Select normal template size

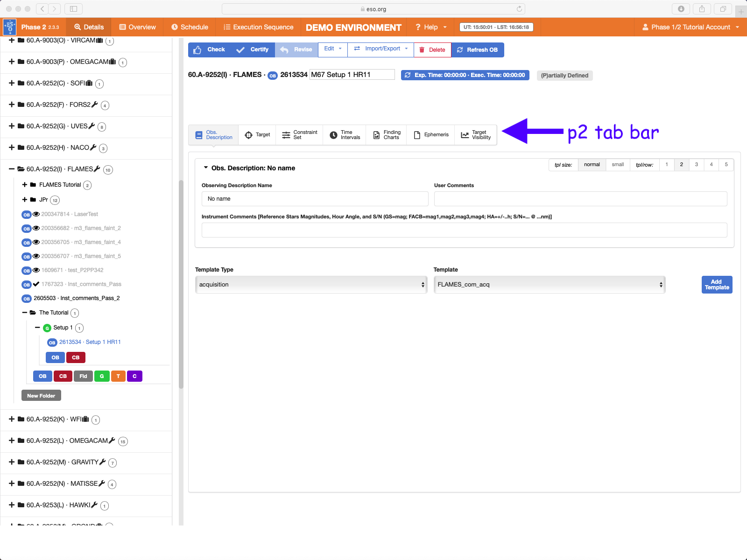tap(592, 165)
